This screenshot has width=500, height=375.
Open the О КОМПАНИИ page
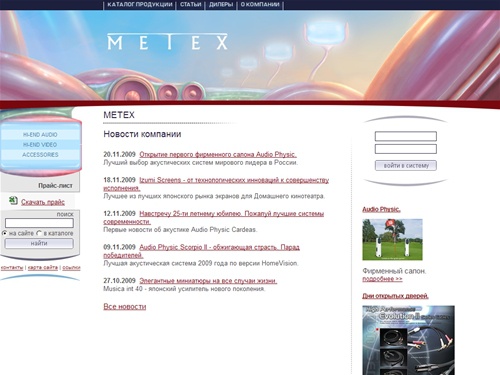point(260,5)
